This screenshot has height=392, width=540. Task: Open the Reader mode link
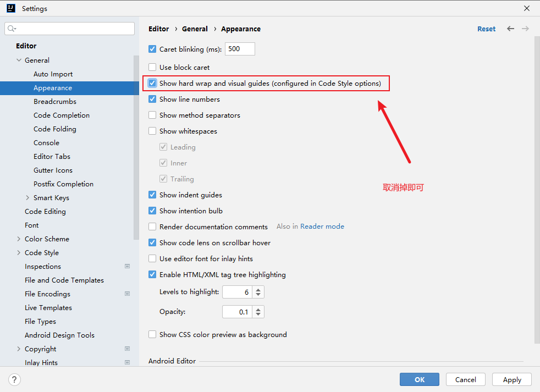(x=322, y=227)
